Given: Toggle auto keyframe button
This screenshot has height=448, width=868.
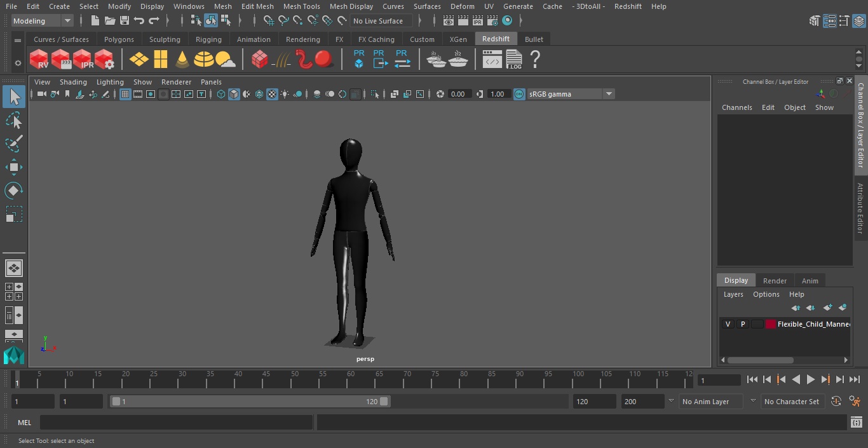Looking at the screenshot, I should pos(836,401).
